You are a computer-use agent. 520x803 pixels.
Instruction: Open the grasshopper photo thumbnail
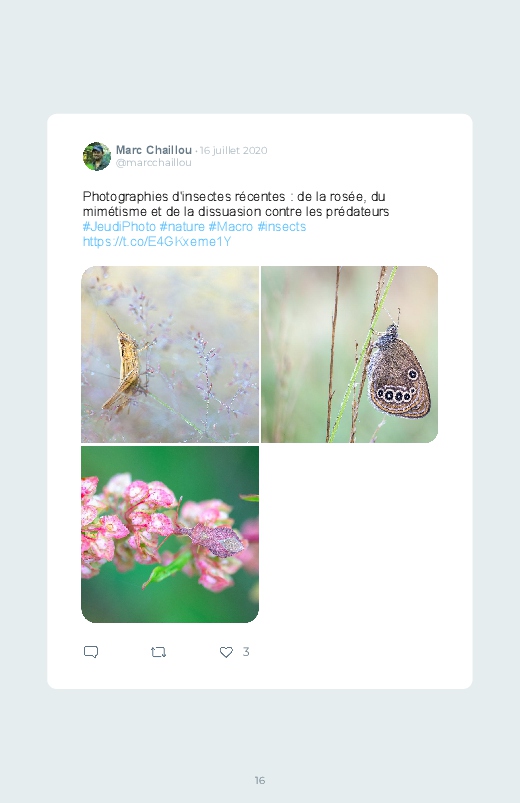tap(170, 354)
